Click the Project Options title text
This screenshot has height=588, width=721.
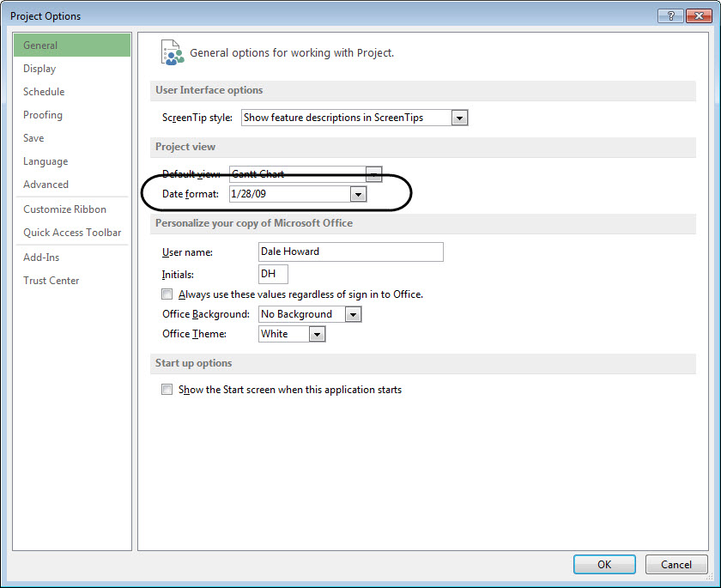45,16
